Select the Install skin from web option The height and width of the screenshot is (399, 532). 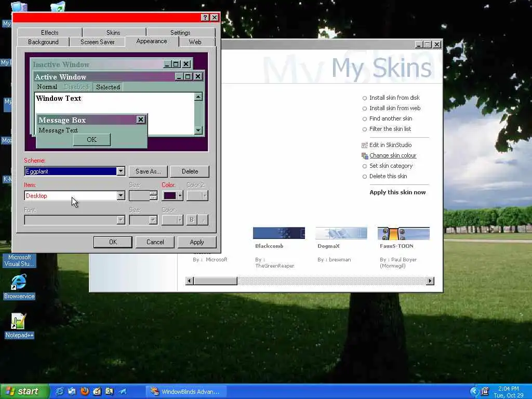391,108
